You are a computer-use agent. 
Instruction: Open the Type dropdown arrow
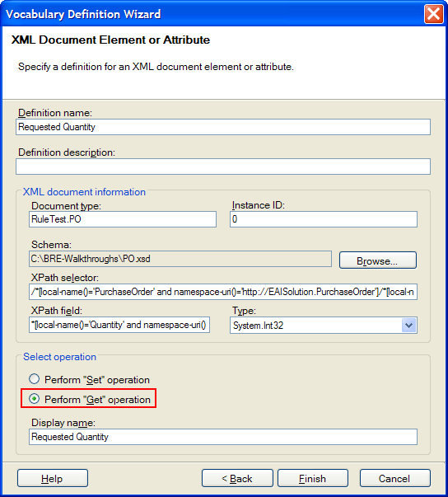tap(408, 326)
